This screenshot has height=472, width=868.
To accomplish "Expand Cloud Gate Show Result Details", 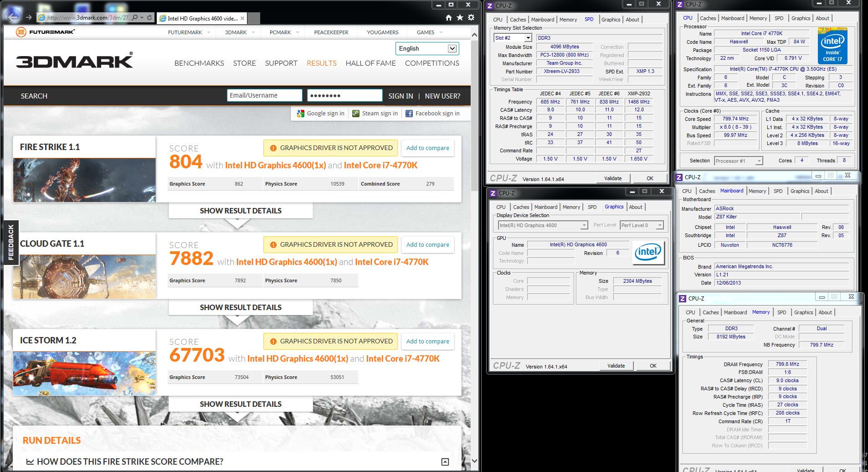I will pyautogui.click(x=241, y=307).
